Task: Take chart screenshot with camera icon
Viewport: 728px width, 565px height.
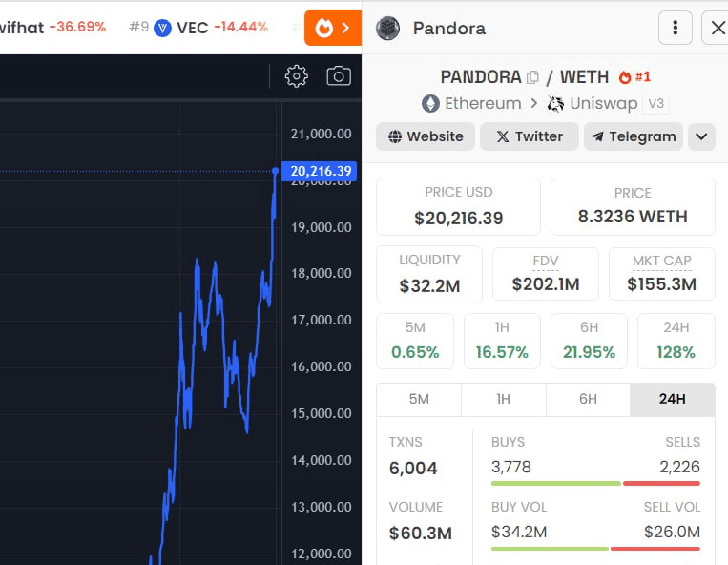Action: coord(339,76)
